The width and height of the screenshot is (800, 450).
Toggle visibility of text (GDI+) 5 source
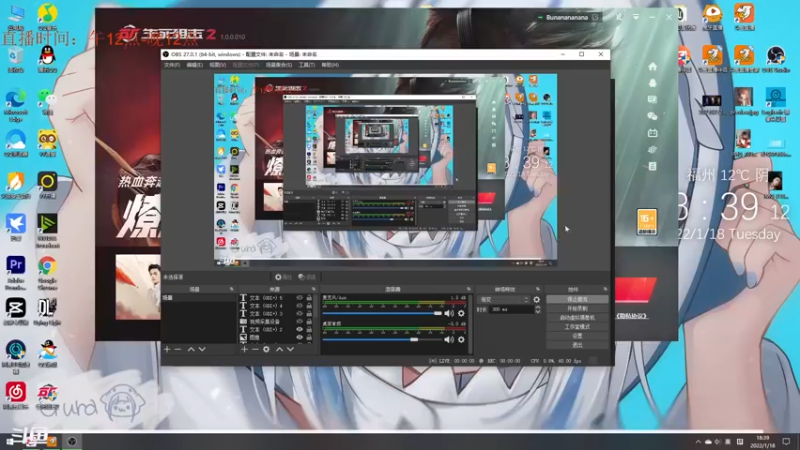tap(299, 297)
